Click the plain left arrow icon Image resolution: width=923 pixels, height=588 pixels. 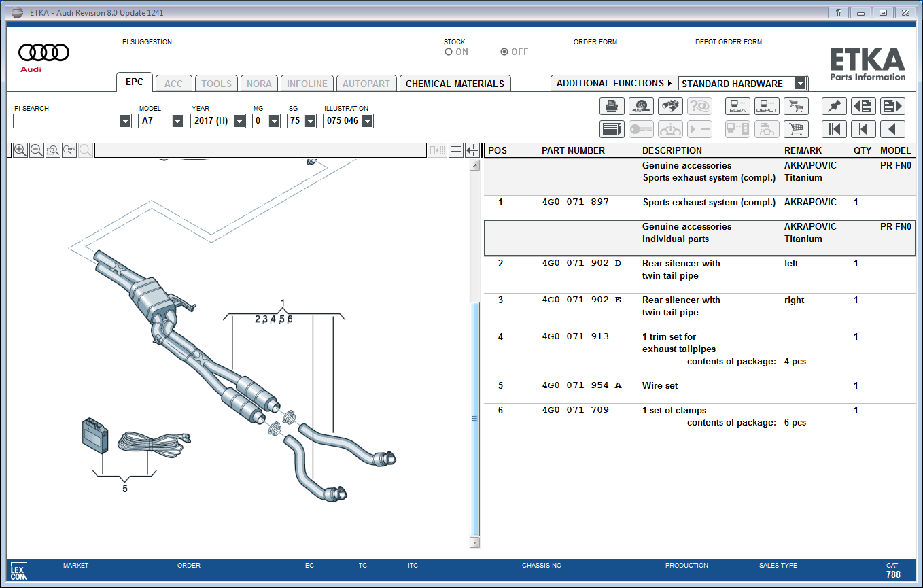[892, 129]
